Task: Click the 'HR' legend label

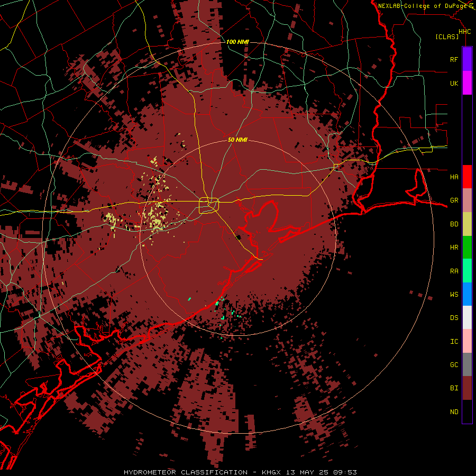Action: [x=454, y=248]
